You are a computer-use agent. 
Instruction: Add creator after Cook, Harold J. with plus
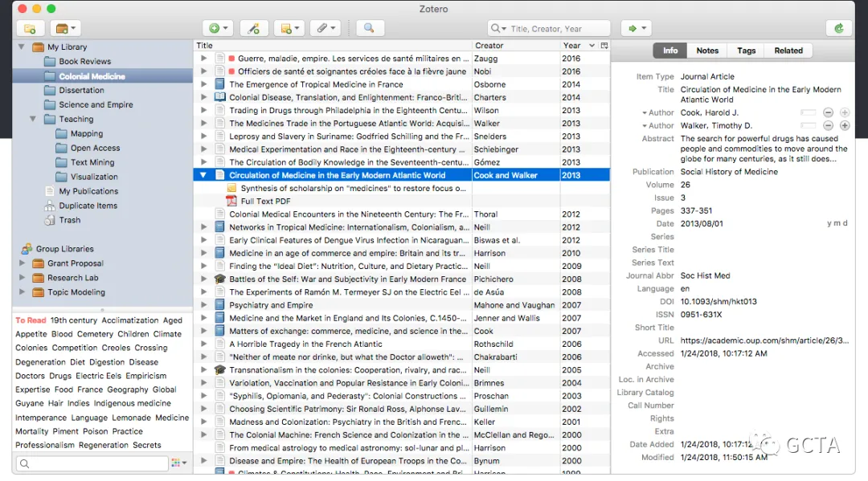[845, 112]
